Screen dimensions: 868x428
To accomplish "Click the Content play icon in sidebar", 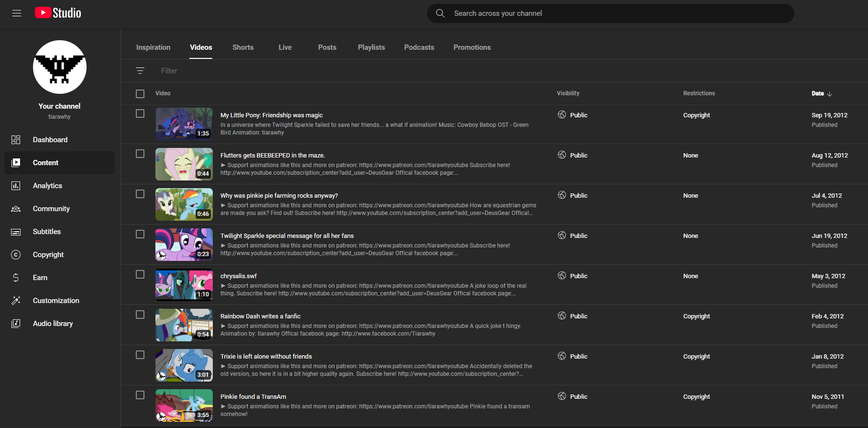I will point(16,163).
